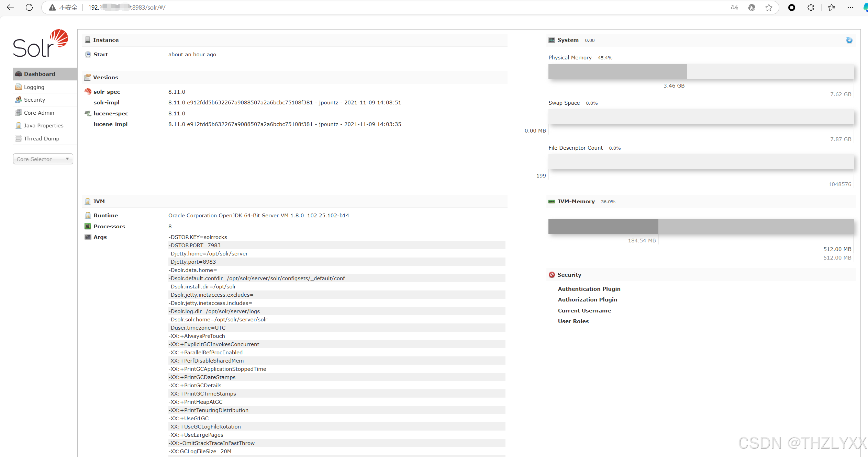
Task: Bookmark page with star icon
Action: click(769, 8)
